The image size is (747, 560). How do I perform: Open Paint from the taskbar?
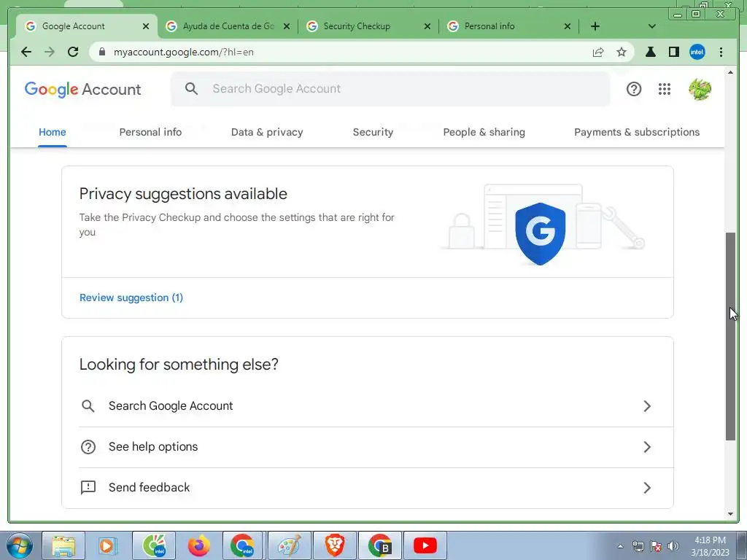[x=289, y=545]
